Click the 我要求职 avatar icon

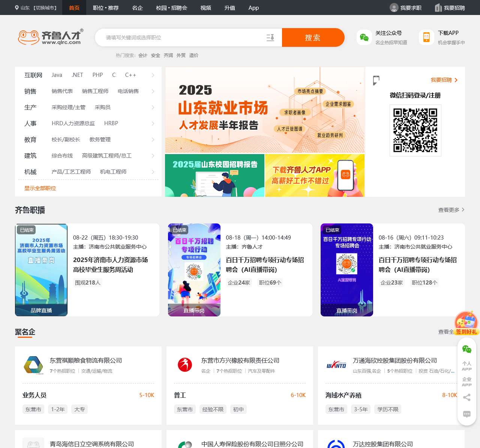click(x=394, y=7)
